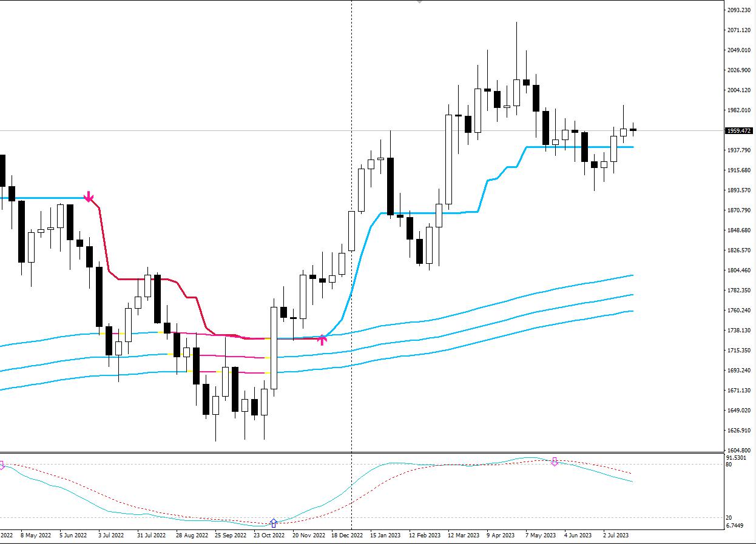Select the blue up arrow in oscillator
The height and width of the screenshot is (544, 756).
point(274,523)
